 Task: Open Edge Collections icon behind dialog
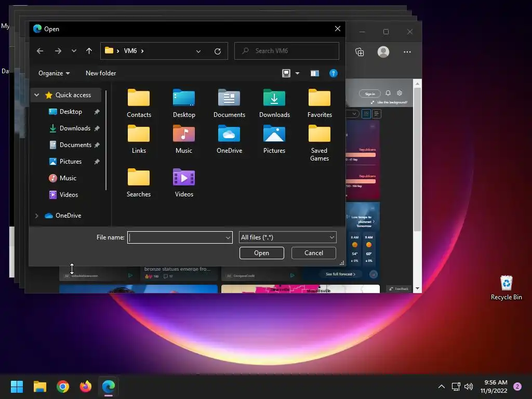[360, 52]
